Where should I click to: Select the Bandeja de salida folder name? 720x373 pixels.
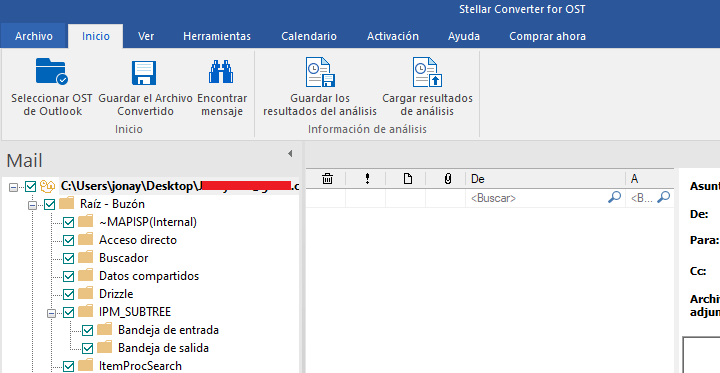[163, 348]
